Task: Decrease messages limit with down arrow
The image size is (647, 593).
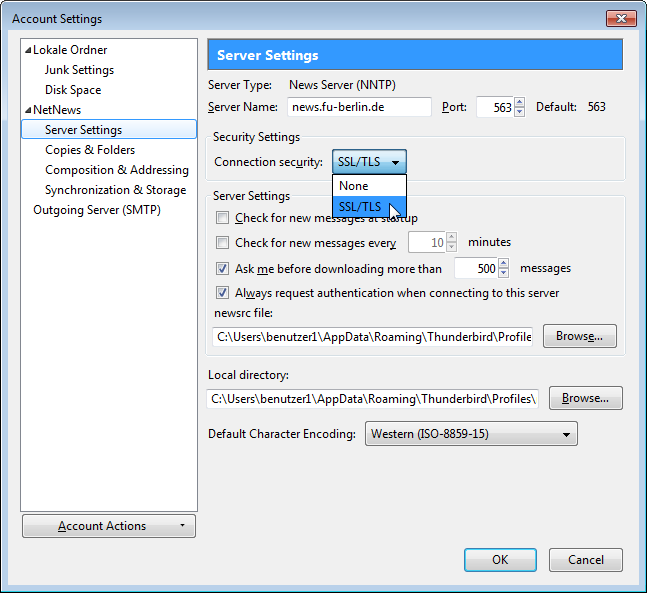Action: 503,274
